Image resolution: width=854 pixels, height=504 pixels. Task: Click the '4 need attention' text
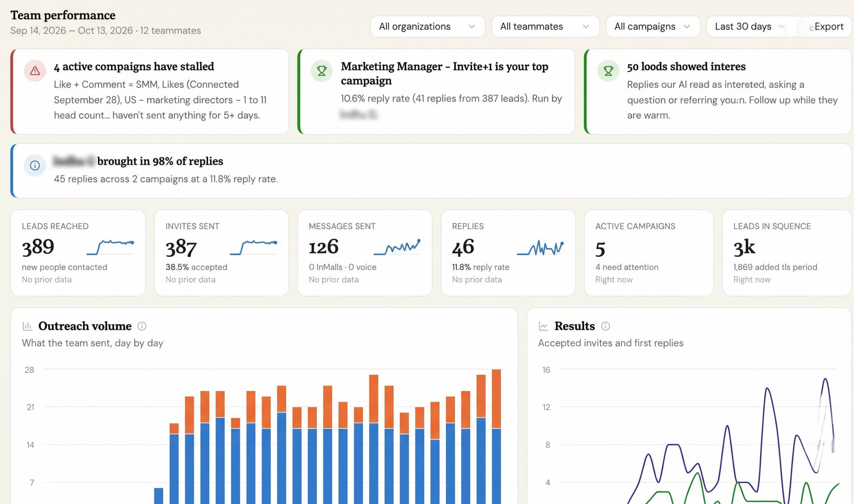coord(626,267)
